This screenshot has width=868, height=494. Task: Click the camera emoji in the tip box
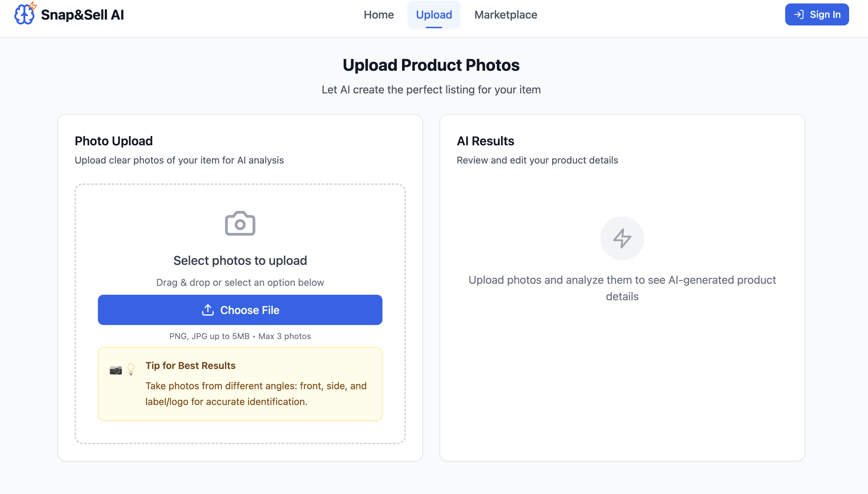(x=116, y=370)
